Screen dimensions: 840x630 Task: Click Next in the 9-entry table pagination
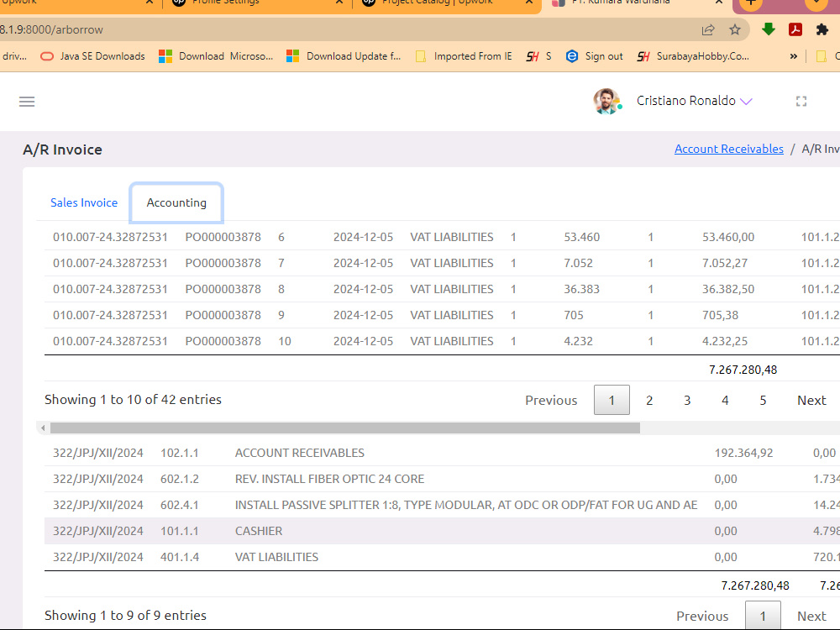point(811,616)
